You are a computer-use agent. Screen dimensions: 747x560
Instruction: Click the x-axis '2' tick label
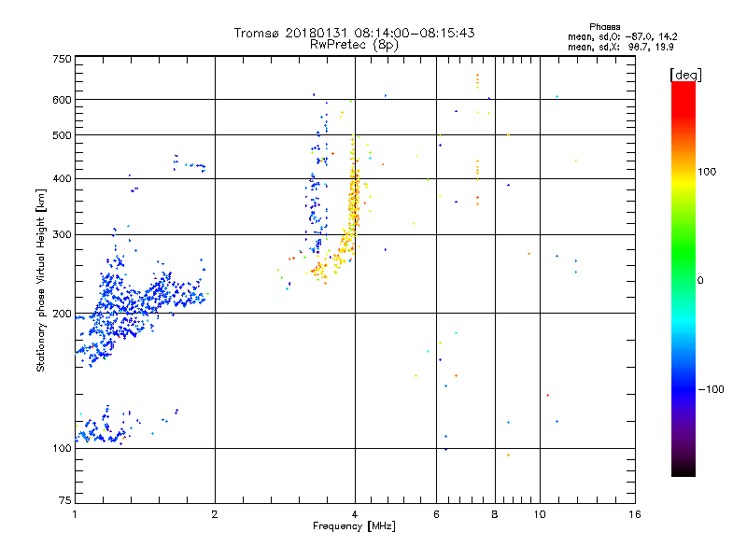pos(215,514)
